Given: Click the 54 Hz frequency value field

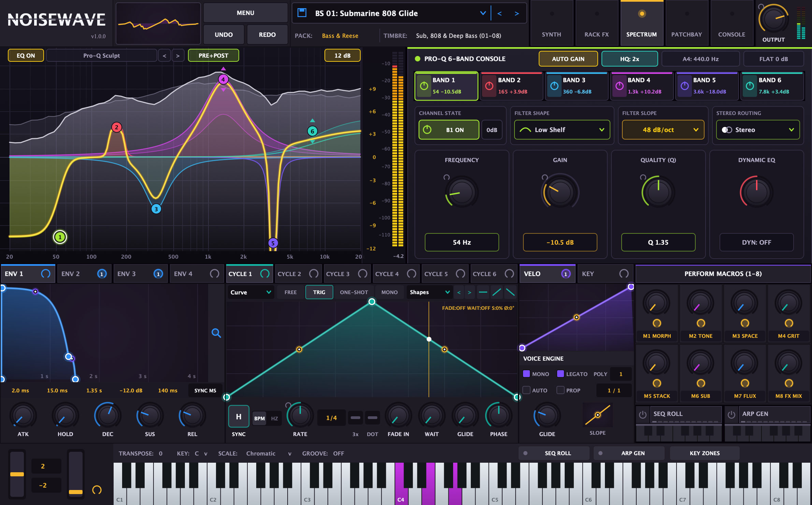Looking at the screenshot, I should coord(462,242).
